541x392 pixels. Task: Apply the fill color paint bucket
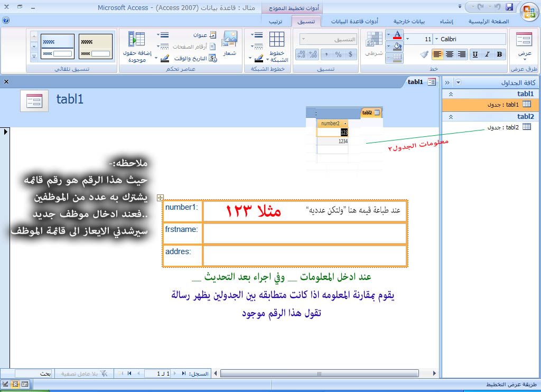[397, 46]
